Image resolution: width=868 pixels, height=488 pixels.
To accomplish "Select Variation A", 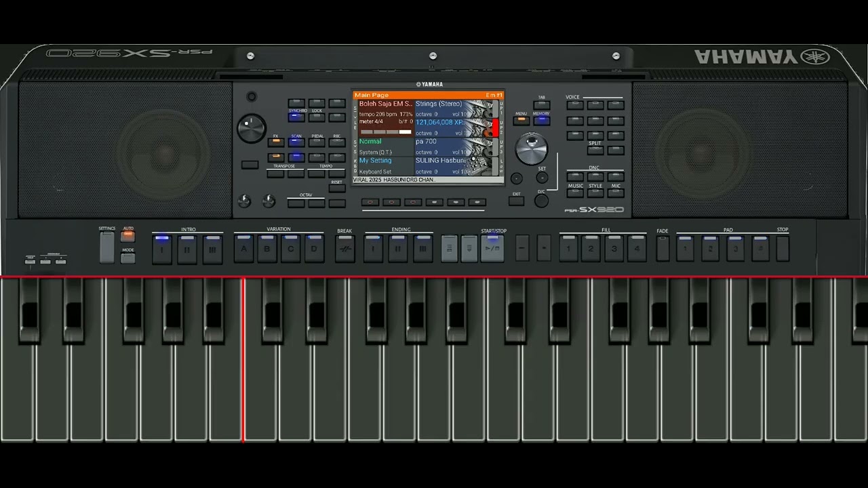I will (243, 248).
